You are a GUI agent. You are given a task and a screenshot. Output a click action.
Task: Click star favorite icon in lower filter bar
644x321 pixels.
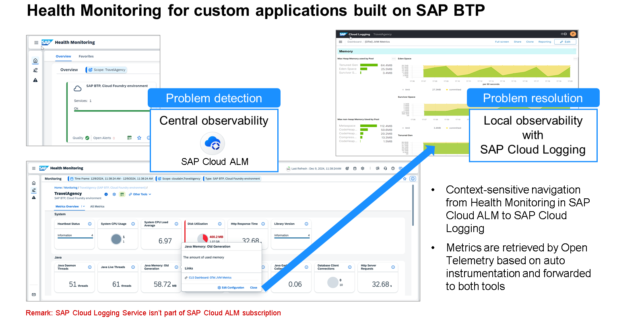405,179
